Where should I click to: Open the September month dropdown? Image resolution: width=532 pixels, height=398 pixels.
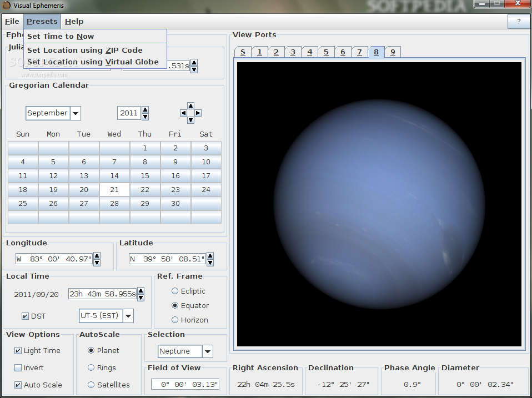point(76,113)
